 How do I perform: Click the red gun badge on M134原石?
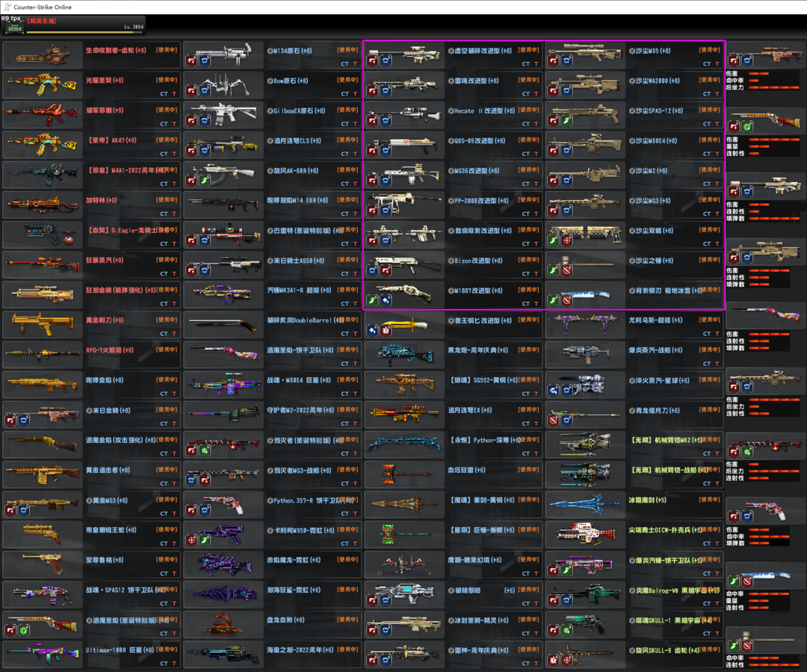[x=191, y=61]
